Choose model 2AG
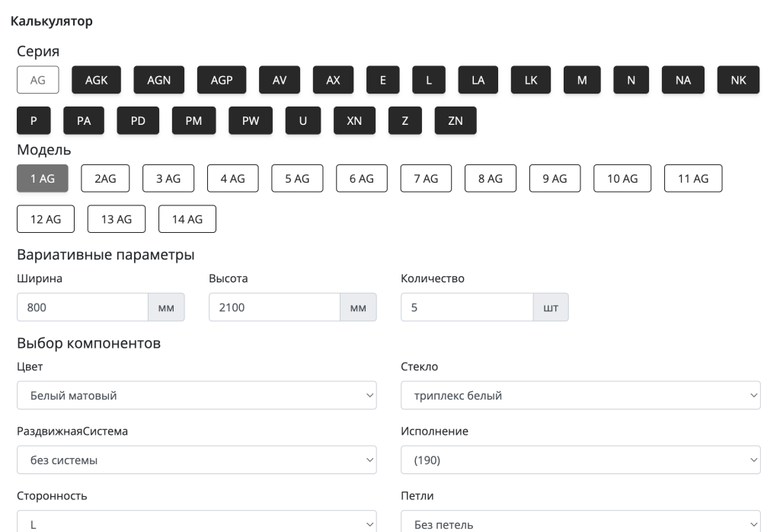The height and width of the screenshot is (532, 780). click(105, 178)
